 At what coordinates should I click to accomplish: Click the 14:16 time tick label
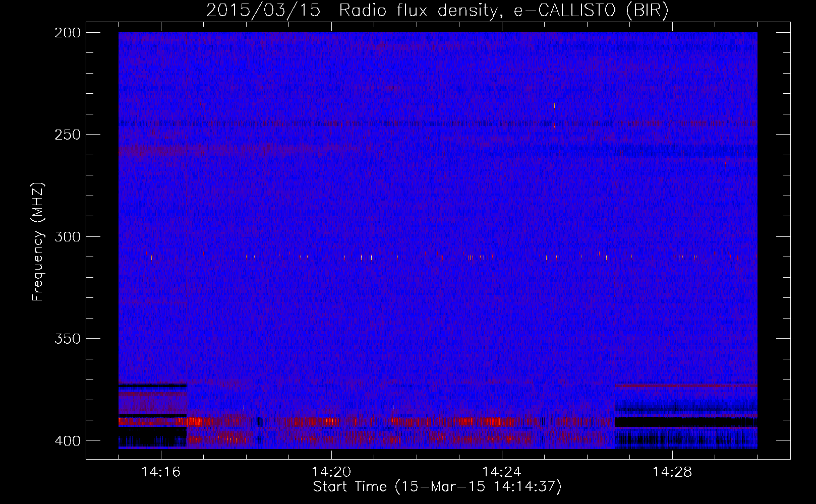pyautogui.click(x=161, y=472)
